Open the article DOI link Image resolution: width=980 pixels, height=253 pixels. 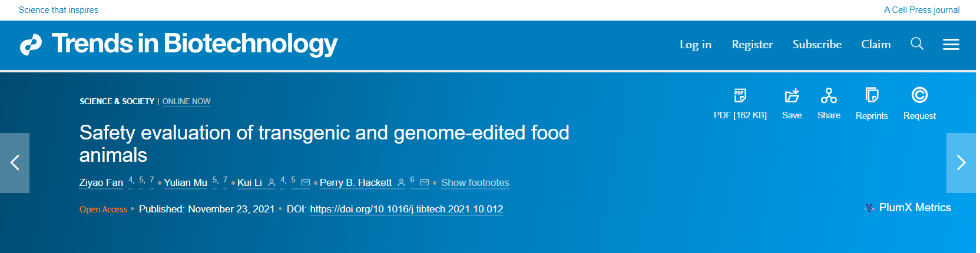tap(406, 209)
